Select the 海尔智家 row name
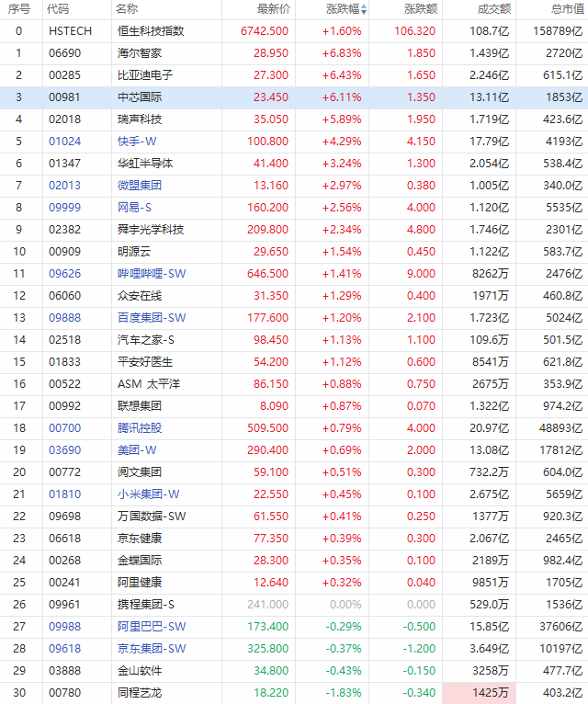Screen dimensions: 588x704 click(140, 53)
